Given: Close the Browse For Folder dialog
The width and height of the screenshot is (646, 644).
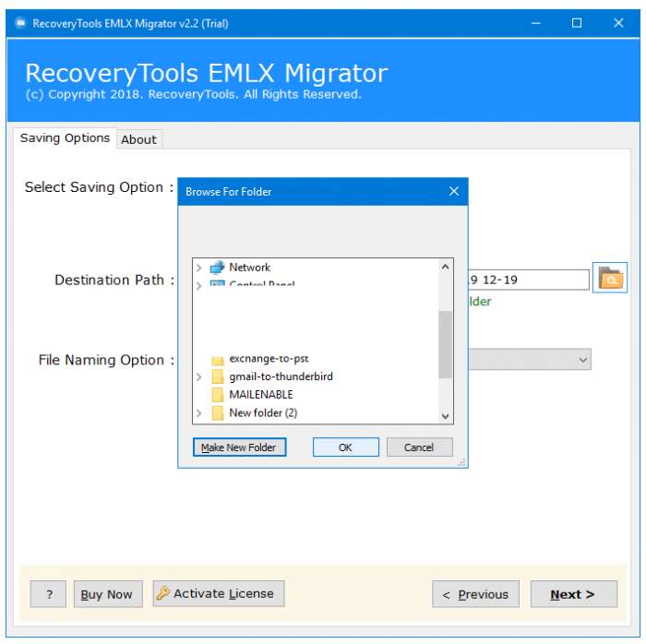Looking at the screenshot, I should pos(454,191).
